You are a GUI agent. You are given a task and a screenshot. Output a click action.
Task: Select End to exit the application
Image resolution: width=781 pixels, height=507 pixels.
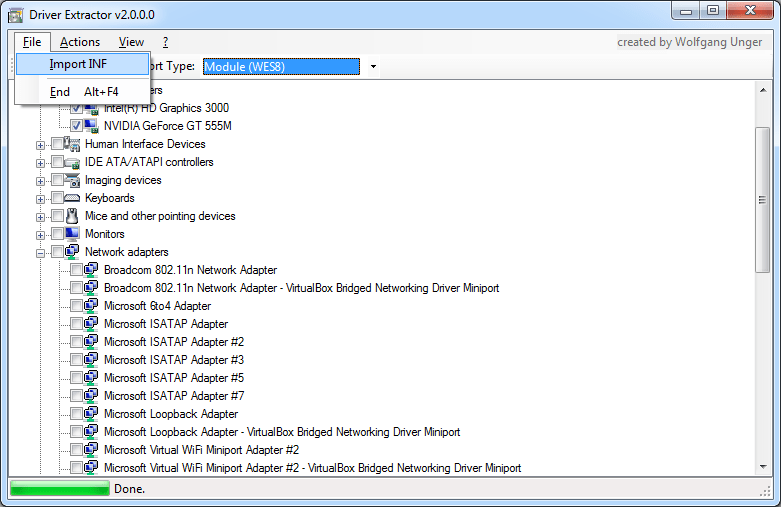tap(83, 92)
